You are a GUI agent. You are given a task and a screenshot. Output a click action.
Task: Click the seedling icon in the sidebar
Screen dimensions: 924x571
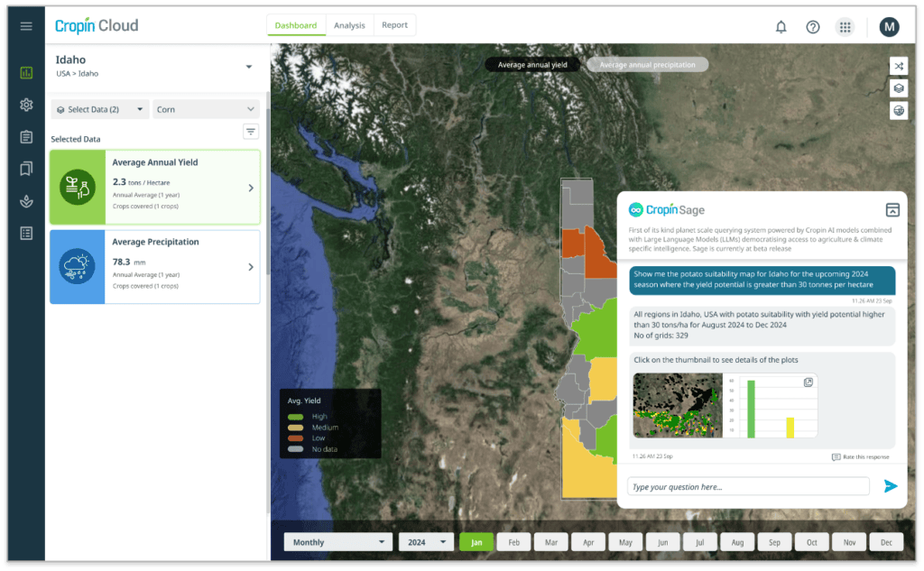click(26, 201)
